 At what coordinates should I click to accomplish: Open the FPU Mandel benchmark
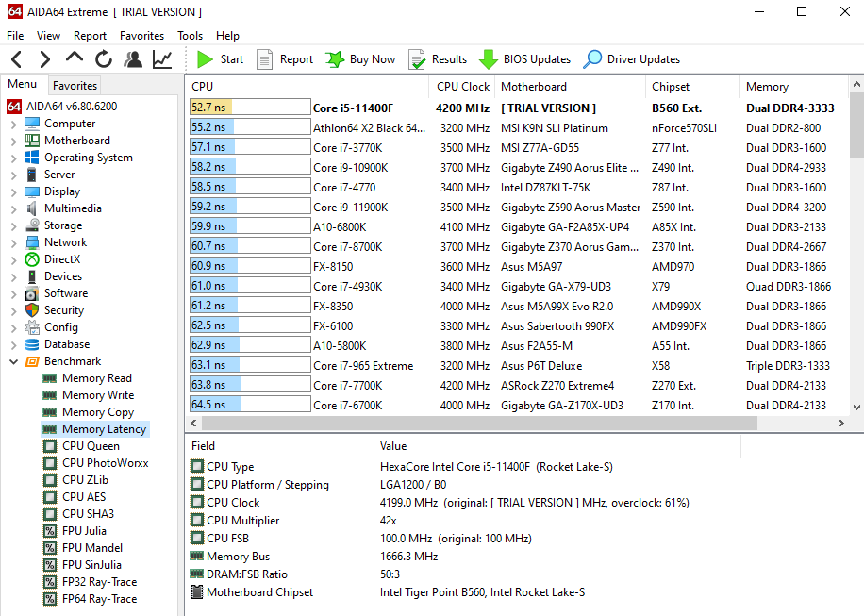pos(92,548)
